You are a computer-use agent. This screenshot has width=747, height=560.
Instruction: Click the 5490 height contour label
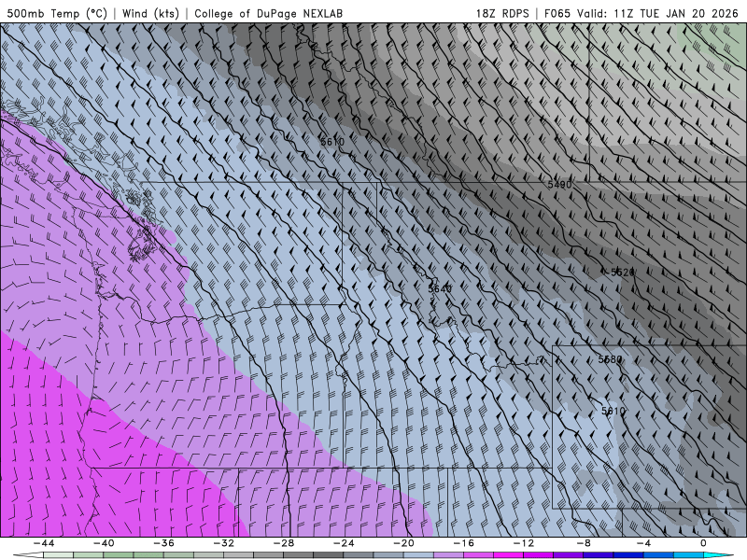click(559, 184)
